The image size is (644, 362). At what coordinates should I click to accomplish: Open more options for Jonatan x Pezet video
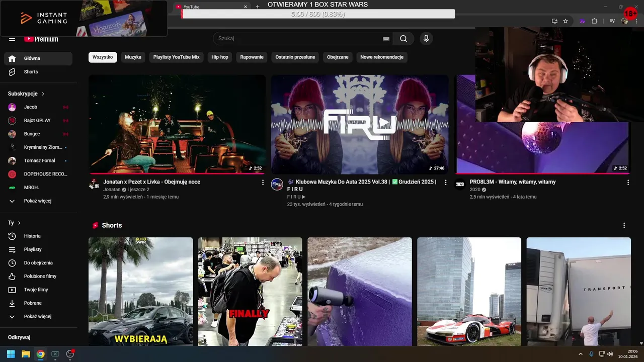click(x=263, y=183)
